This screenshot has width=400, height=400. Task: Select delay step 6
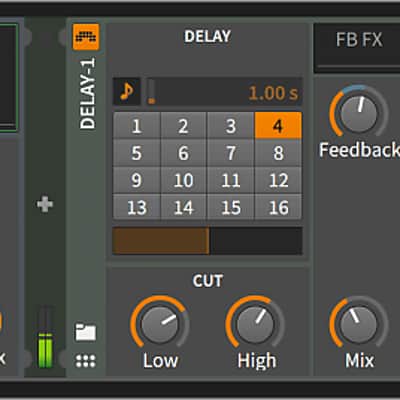click(184, 153)
